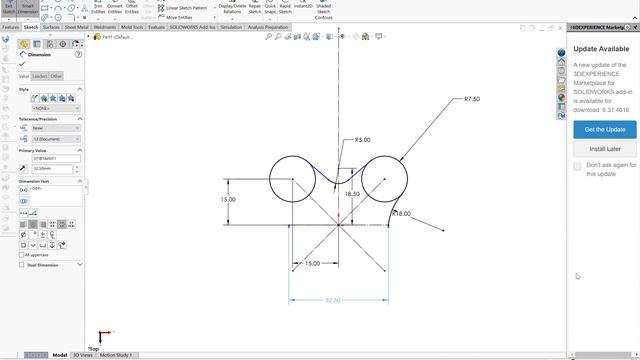Viewport: 640px width, 360px height.
Task: Switch to Motion Study 1 tab
Action: [x=116, y=355]
